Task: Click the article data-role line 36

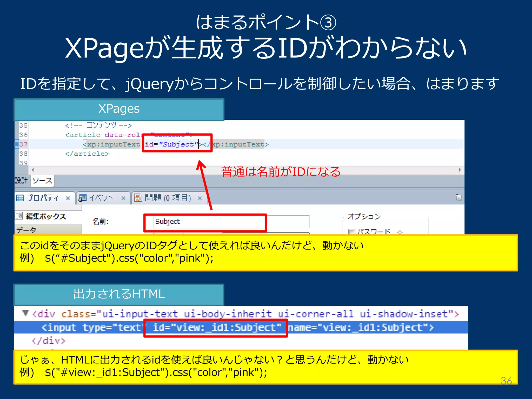Action: click(129, 135)
